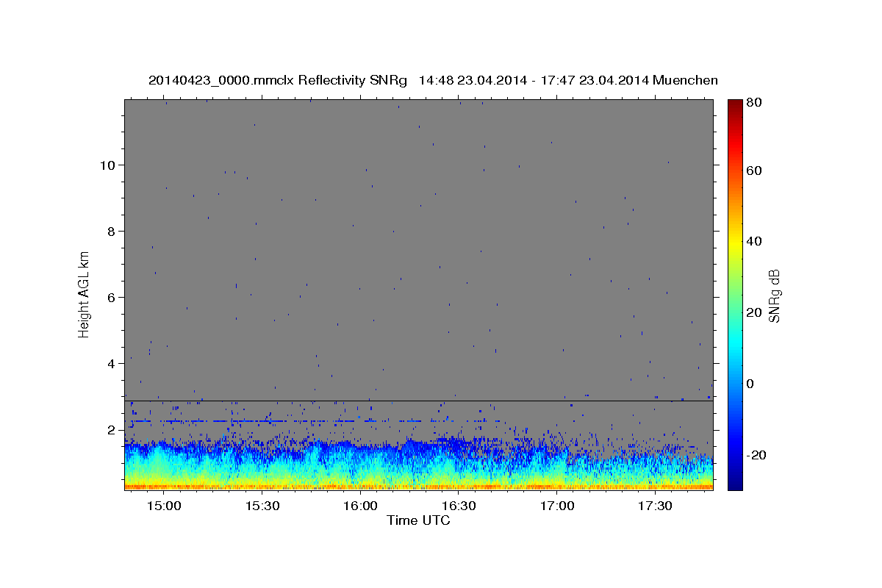Screen dimensions: 882x588
Task: Click the 'SNRg dB' colorbar label
Action: [775, 295]
